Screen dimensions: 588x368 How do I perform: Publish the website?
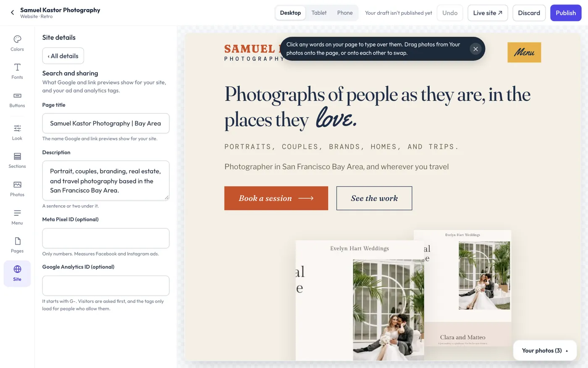(566, 13)
